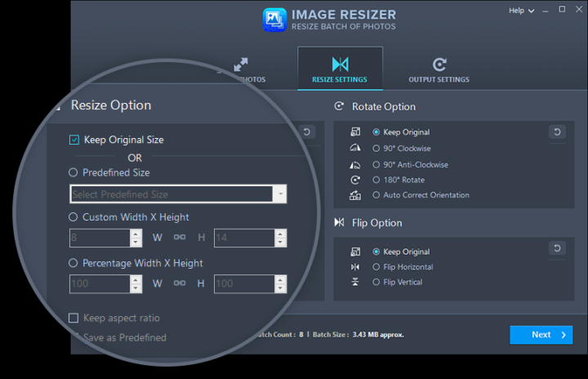Click the Flip Vertical icon
The height and width of the screenshot is (379, 588).
(355, 282)
